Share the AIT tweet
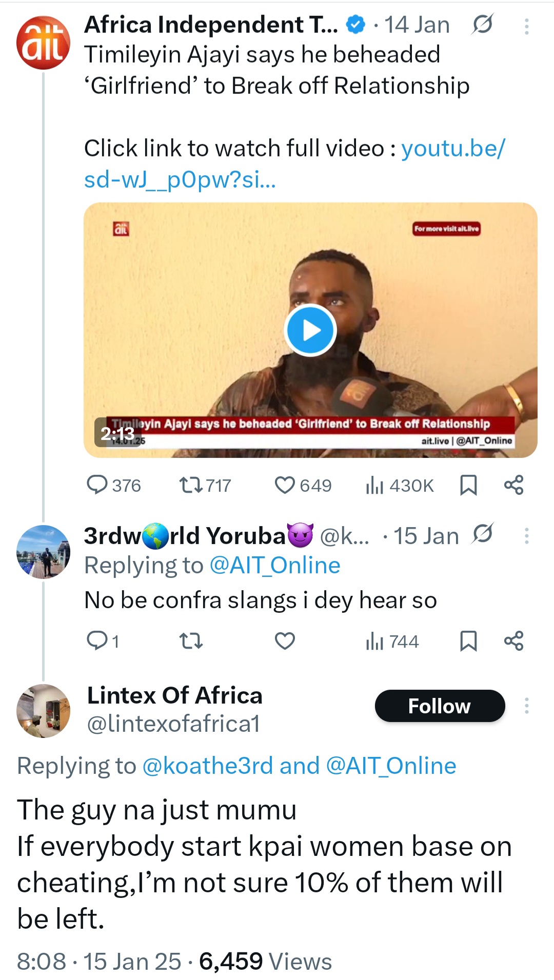This screenshot has height=980, width=554. pos(513,485)
